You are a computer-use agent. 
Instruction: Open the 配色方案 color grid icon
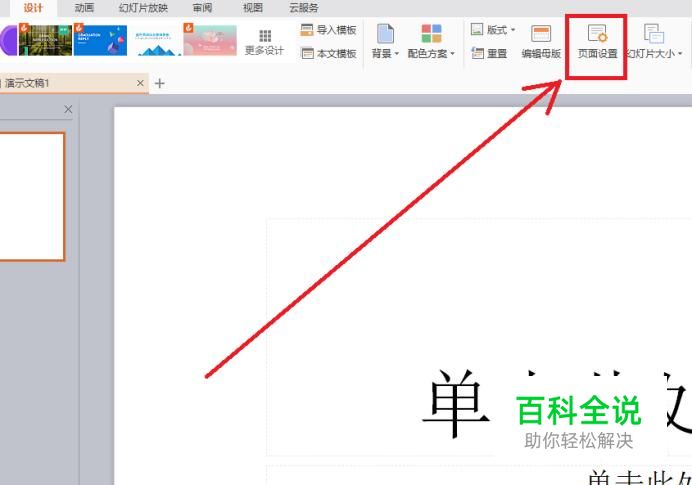tap(431, 34)
